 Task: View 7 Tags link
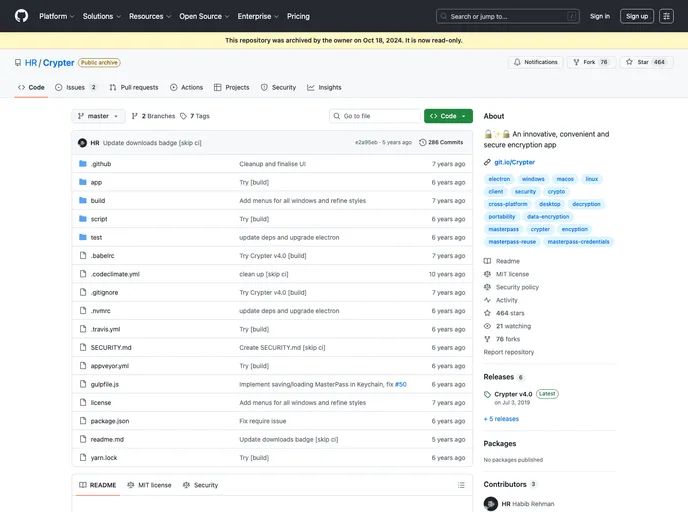(x=195, y=116)
